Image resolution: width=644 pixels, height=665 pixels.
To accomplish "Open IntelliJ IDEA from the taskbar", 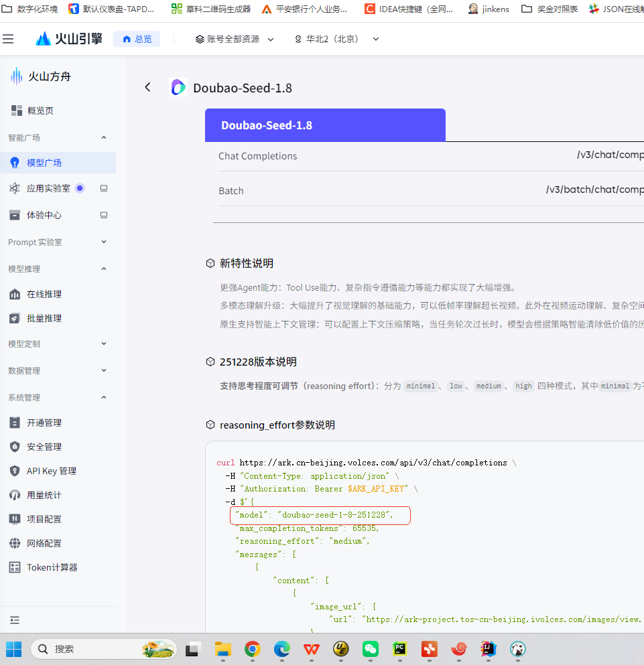I will point(489,649).
